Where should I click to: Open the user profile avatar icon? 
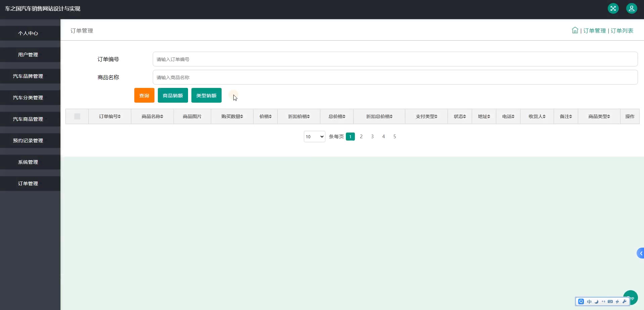tap(632, 8)
